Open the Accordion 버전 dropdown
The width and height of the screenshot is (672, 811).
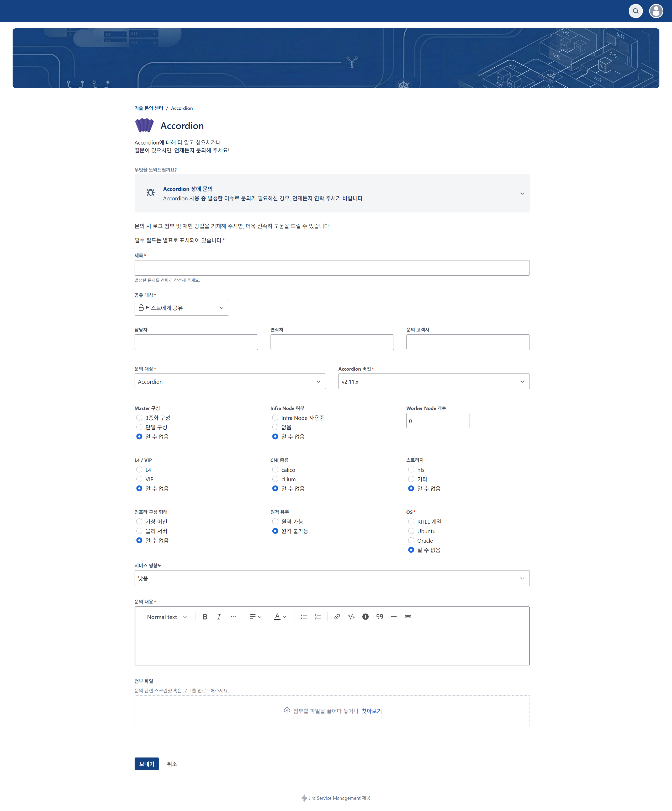click(434, 382)
